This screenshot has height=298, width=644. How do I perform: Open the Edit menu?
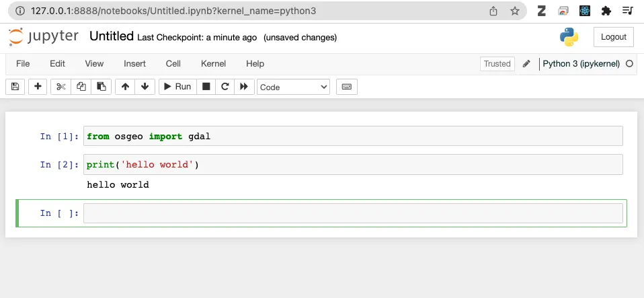(x=58, y=64)
